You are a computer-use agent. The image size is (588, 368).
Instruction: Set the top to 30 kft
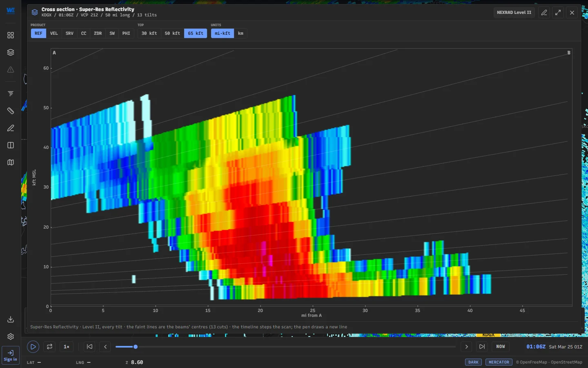pyautogui.click(x=149, y=34)
